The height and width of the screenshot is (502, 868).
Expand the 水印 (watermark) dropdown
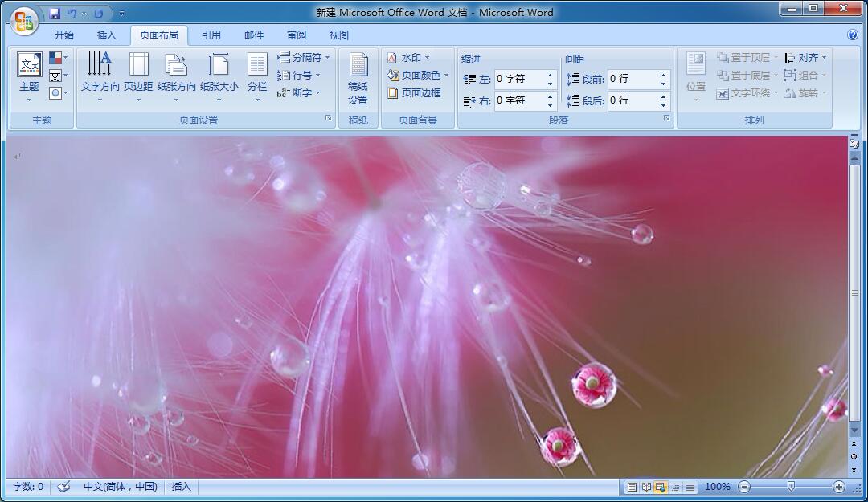point(409,58)
